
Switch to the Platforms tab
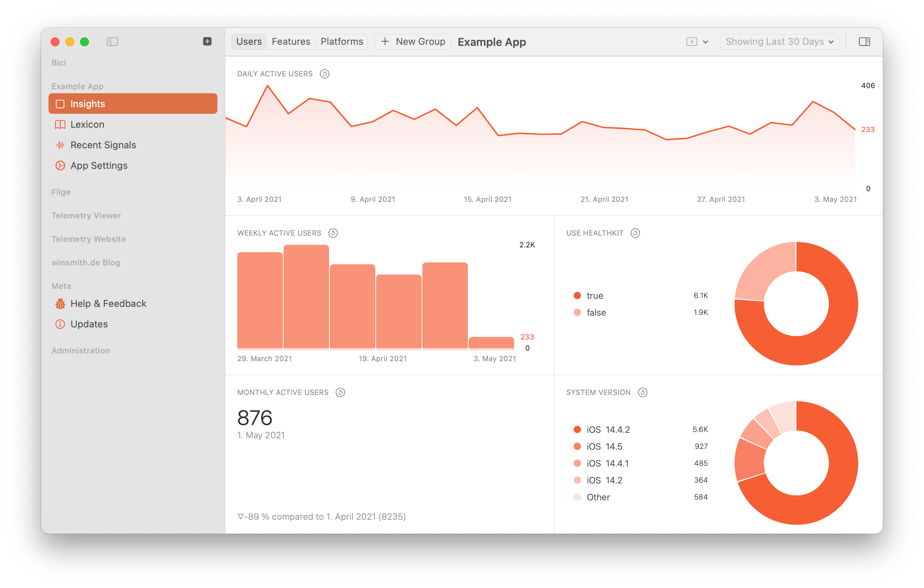coord(342,41)
